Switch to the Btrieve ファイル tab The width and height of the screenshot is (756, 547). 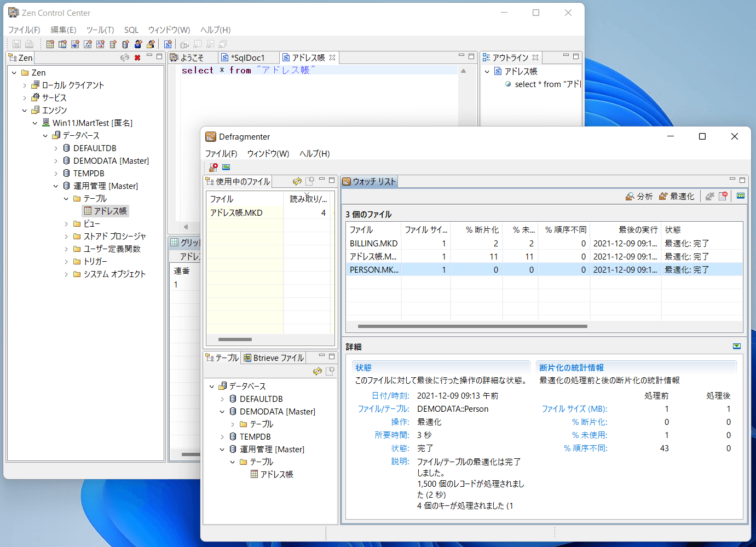click(x=274, y=358)
